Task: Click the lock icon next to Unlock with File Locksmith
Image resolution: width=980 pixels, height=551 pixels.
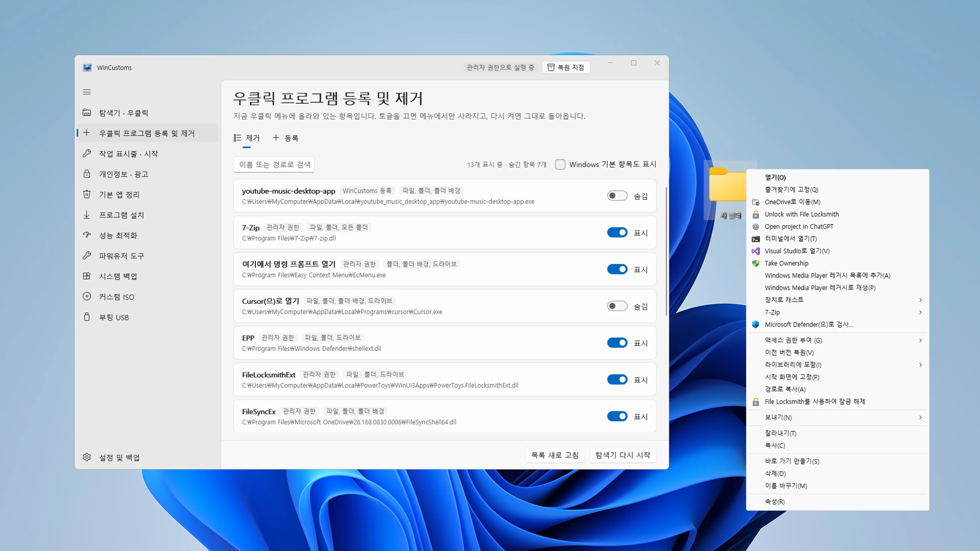Action: click(756, 214)
